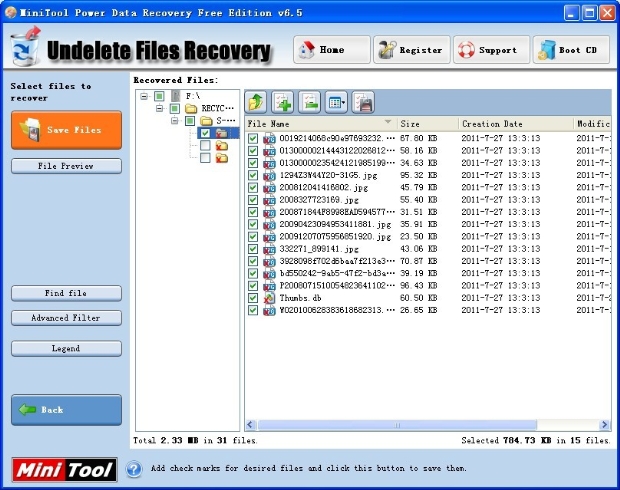Click the file icon of 200812041416802.jpg

(269, 187)
